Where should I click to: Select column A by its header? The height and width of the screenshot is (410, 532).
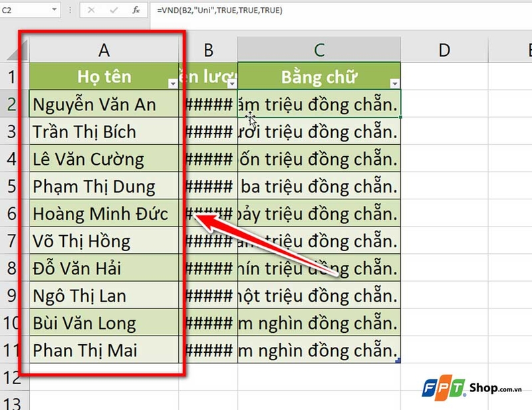click(102, 49)
